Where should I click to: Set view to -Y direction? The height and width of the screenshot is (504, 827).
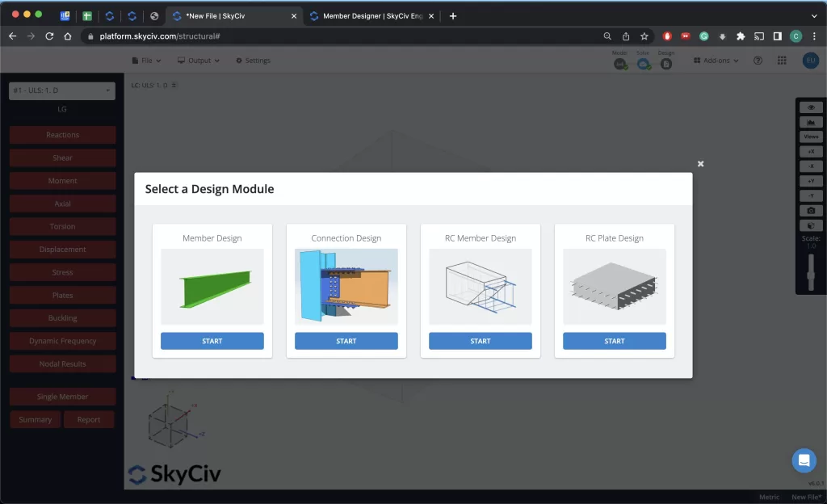coord(811,195)
